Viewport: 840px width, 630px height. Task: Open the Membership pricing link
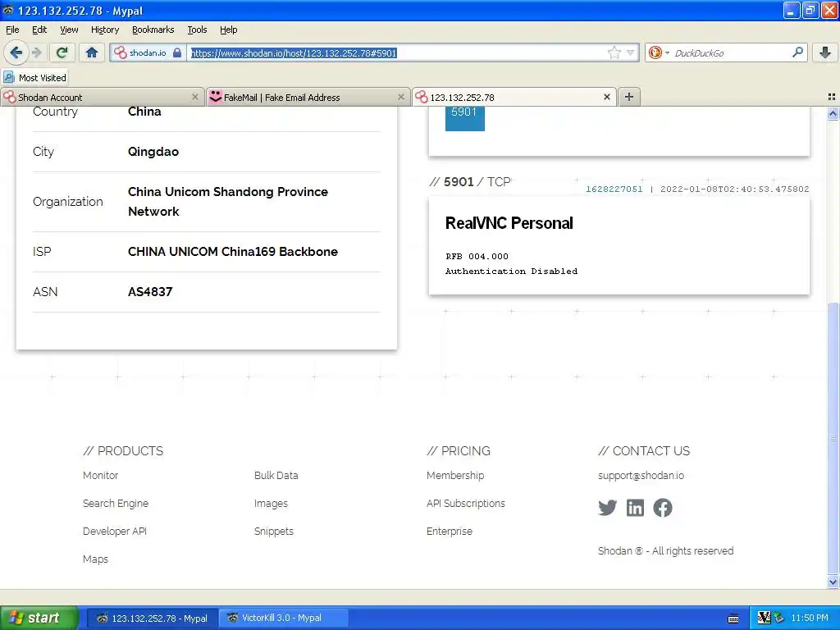(x=455, y=475)
